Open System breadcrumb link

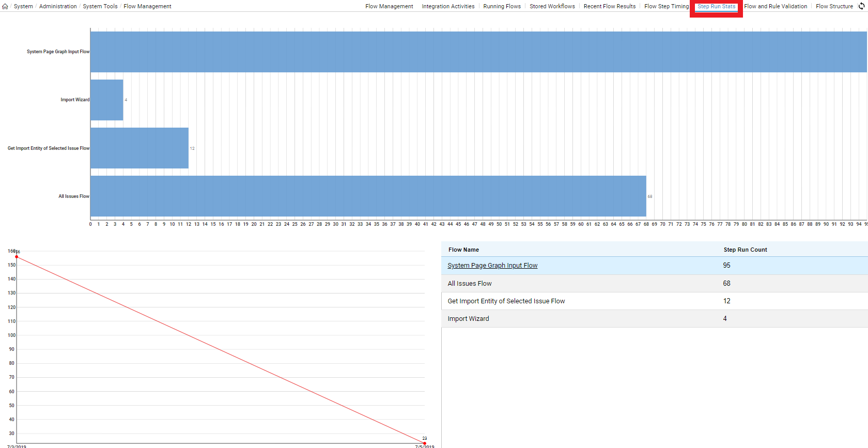coord(23,6)
